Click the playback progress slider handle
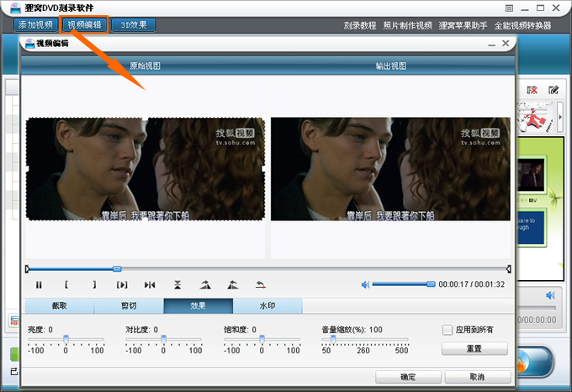Screen dimensions: 572x392 pyautogui.click(x=117, y=269)
